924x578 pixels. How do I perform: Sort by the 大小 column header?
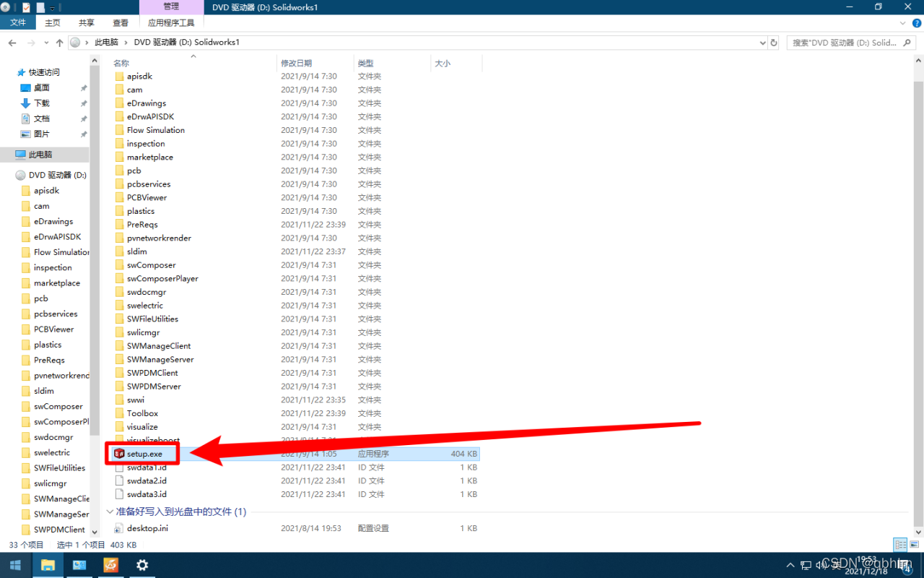click(443, 64)
